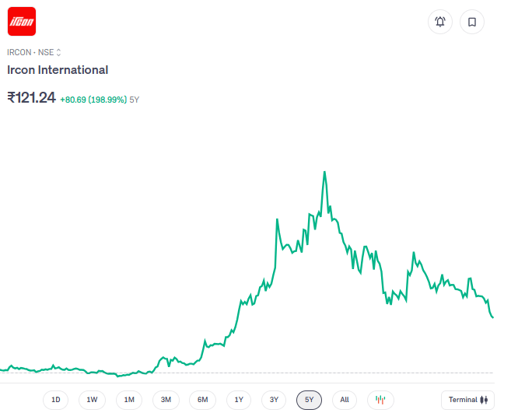The image size is (511, 420).
Task: Open the Terminal advanced chart
Action: 467,400
